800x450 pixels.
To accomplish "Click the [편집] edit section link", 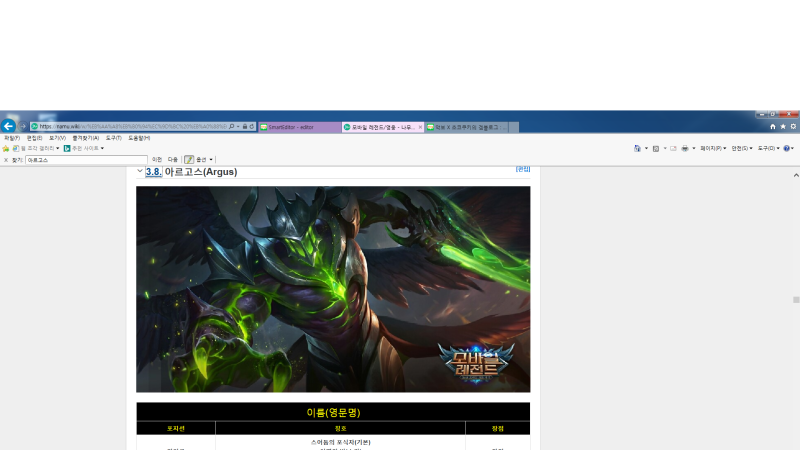I will pyautogui.click(x=523, y=169).
